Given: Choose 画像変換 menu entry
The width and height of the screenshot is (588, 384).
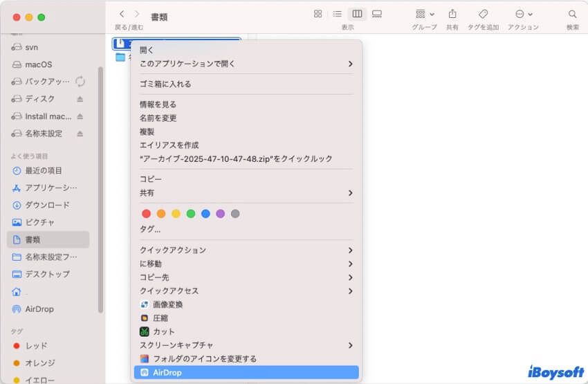Looking at the screenshot, I should click(x=246, y=304).
